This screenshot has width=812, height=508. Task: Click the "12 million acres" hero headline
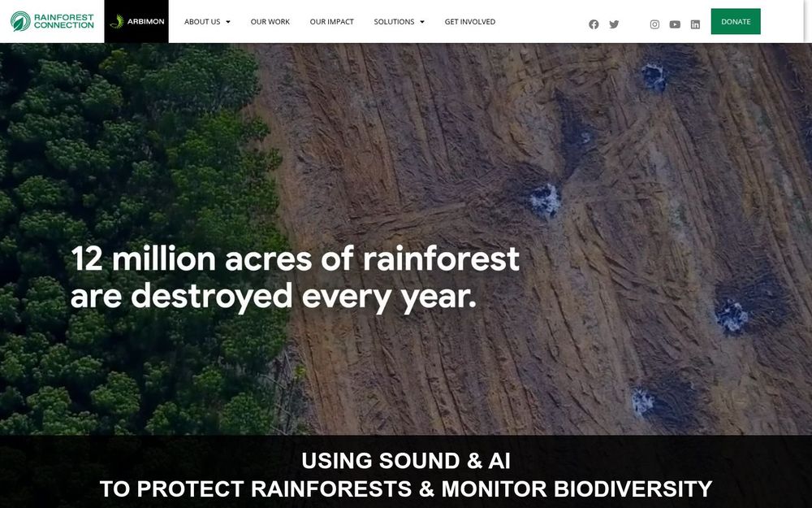point(295,278)
